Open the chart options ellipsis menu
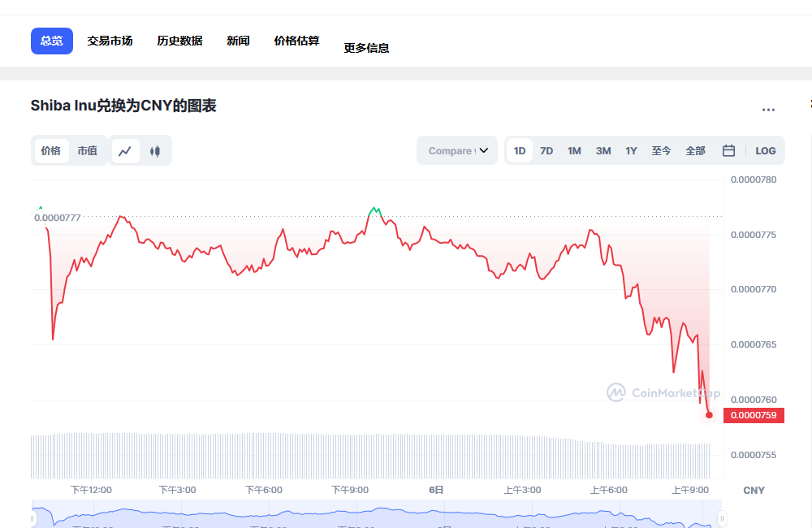Image resolution: width=812 pixels, height=528 pixels. [768, 110]
